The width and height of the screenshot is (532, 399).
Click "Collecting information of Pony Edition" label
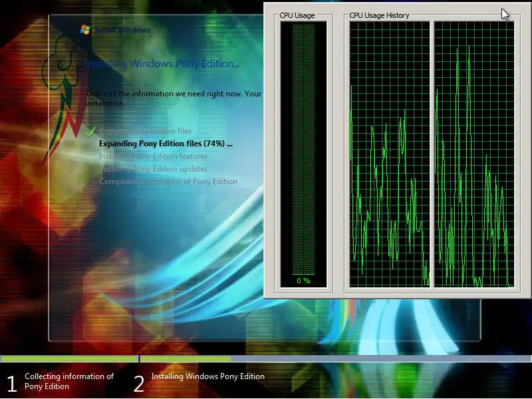(69, 381)
